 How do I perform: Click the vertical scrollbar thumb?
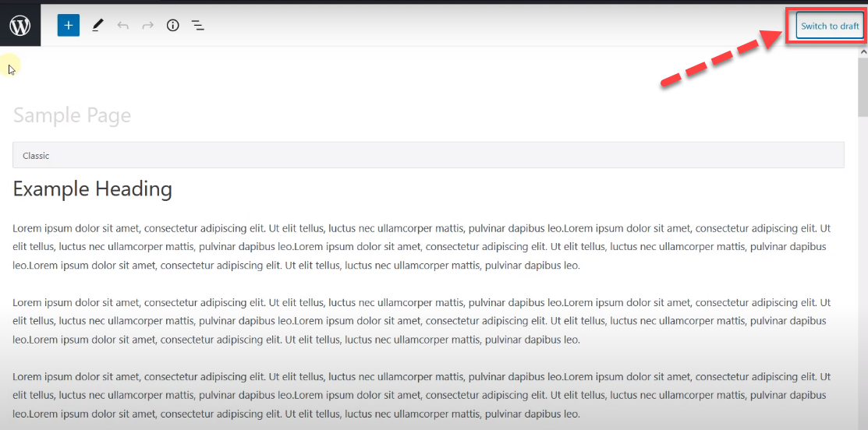[863, 86]
